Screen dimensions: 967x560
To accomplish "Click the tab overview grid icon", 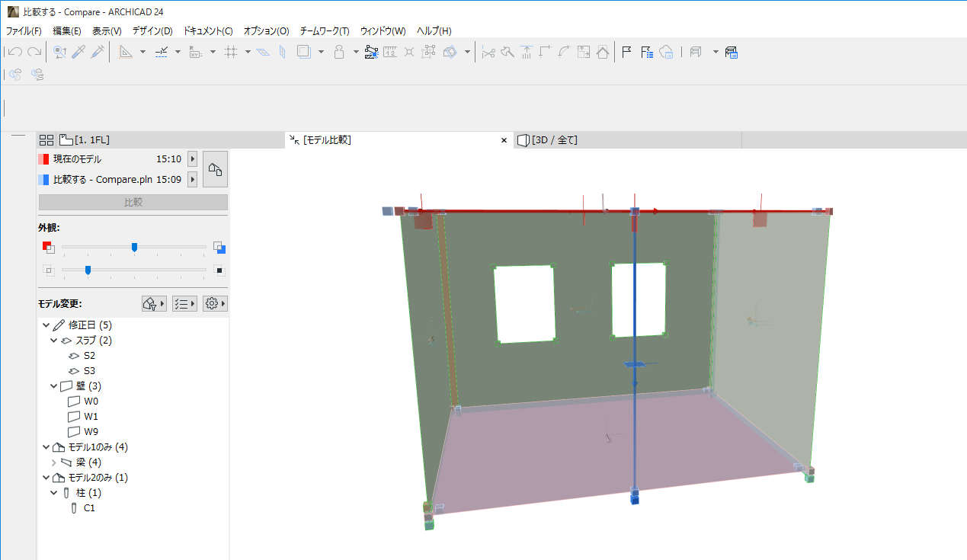I will pos(46,140).
